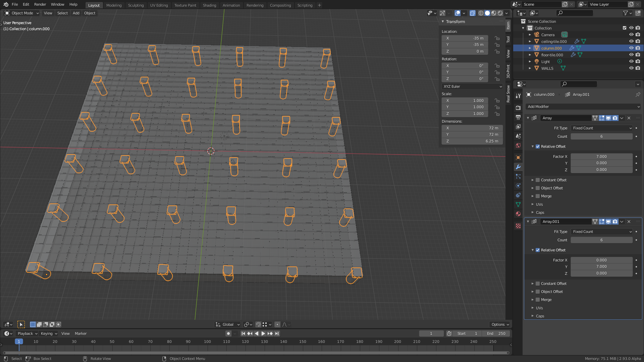Open the Physics Properties tab
This screenshot has width=644, height=362.
518,186
